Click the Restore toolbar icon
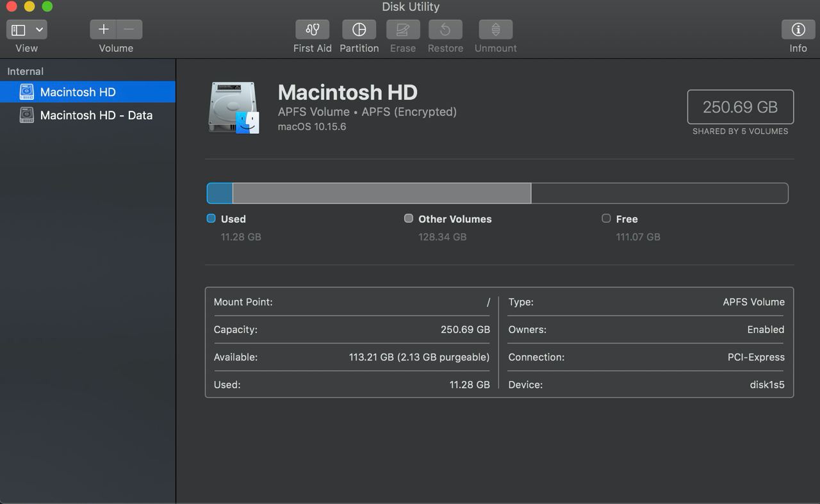This screenshot has width=820, height=504. pos(445,29)
